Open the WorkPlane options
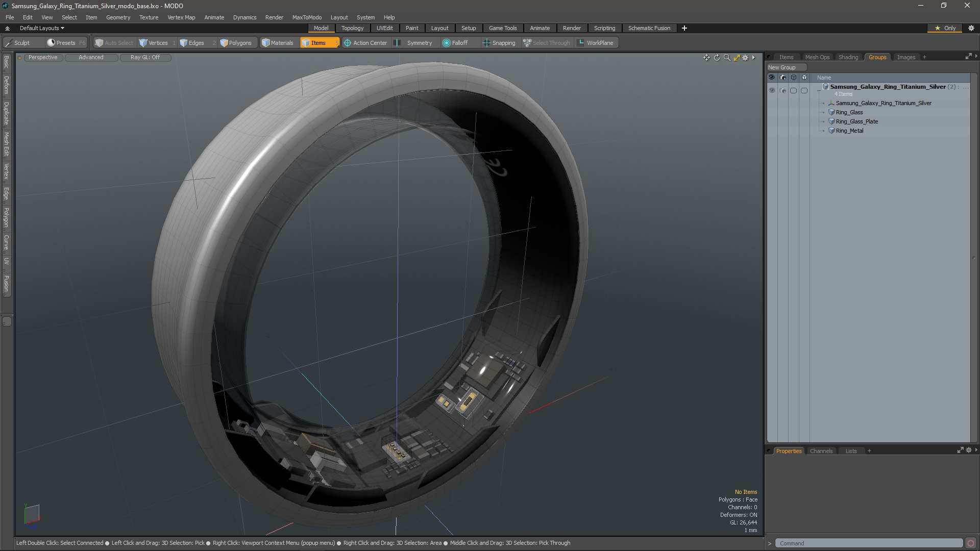The height and width of the screenshot is (551, 980). pyautogui.click(x=596, y=43)
